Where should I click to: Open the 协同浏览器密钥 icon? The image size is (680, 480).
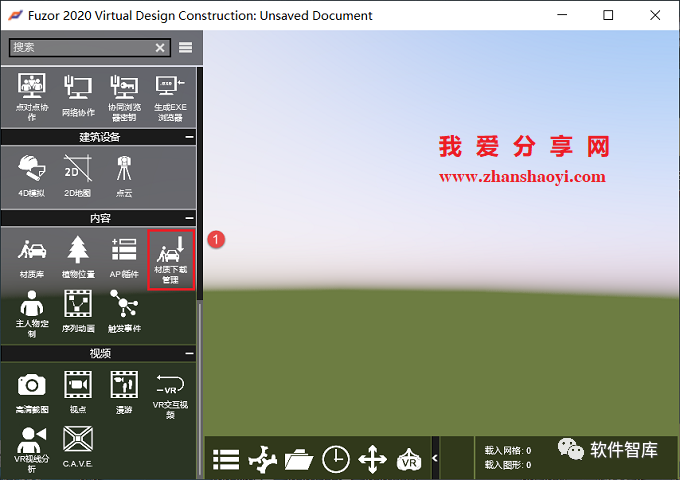click(124, 98)
